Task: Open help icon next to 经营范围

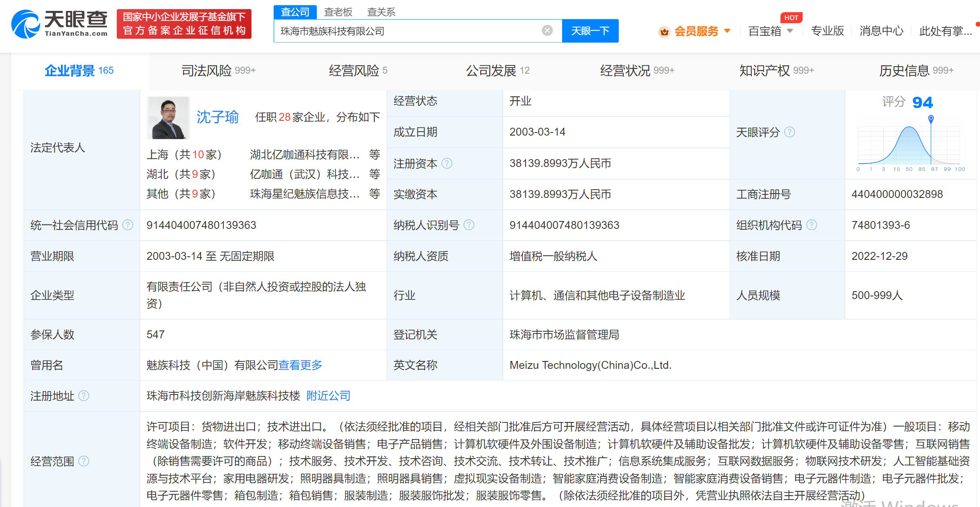Action: [84, 461]
